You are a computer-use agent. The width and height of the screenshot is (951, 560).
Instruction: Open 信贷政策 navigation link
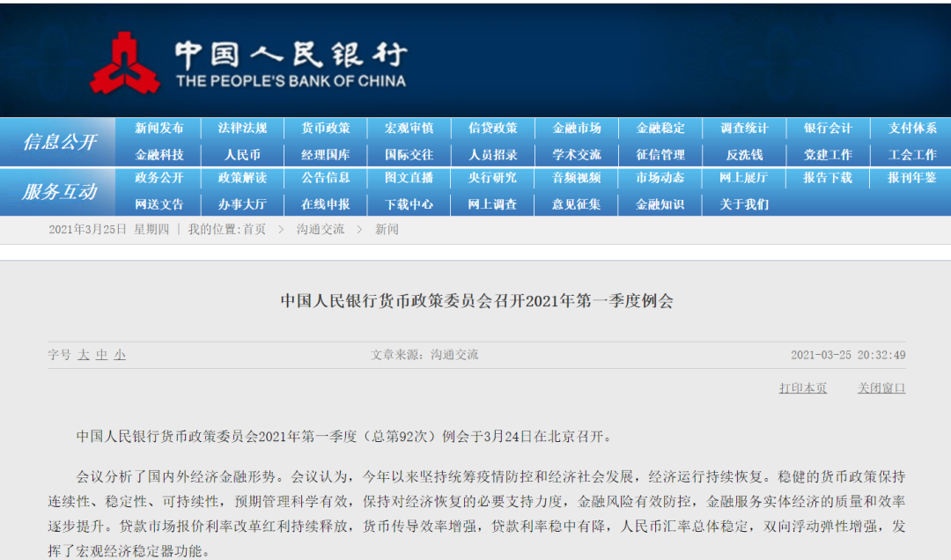click(x=492, y=128)
